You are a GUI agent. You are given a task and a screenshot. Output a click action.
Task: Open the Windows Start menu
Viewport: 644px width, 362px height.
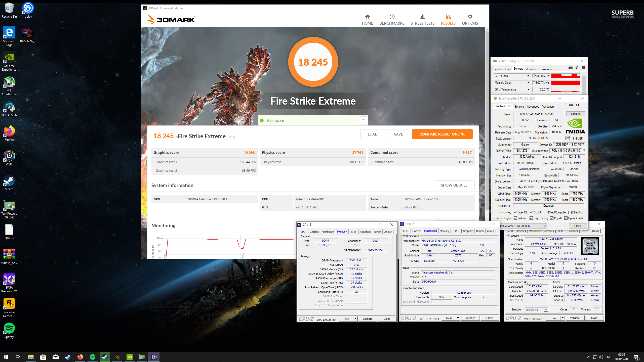[x=6, y=357]
